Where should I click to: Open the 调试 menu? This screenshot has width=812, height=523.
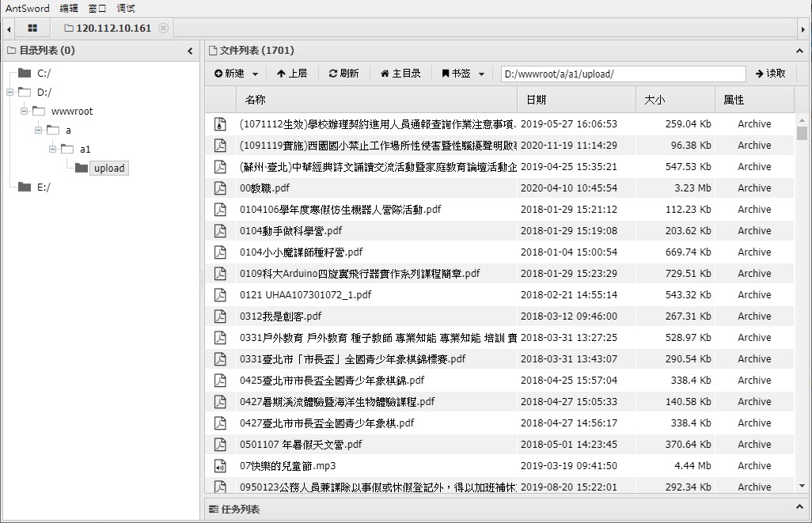[x=126, y=8]
